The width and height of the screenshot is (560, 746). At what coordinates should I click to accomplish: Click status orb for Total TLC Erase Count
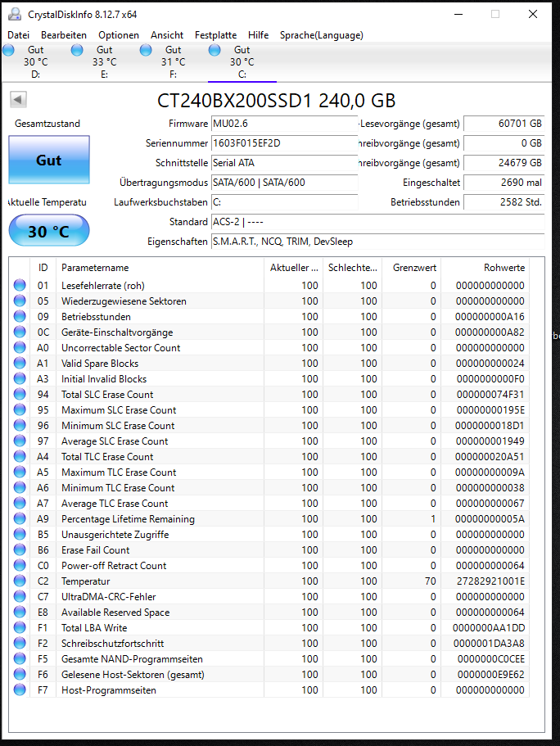tap(20, 457)
